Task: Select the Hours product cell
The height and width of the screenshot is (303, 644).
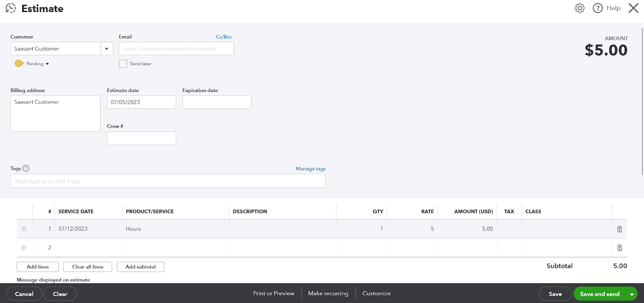Action: [x=175, y=229]
